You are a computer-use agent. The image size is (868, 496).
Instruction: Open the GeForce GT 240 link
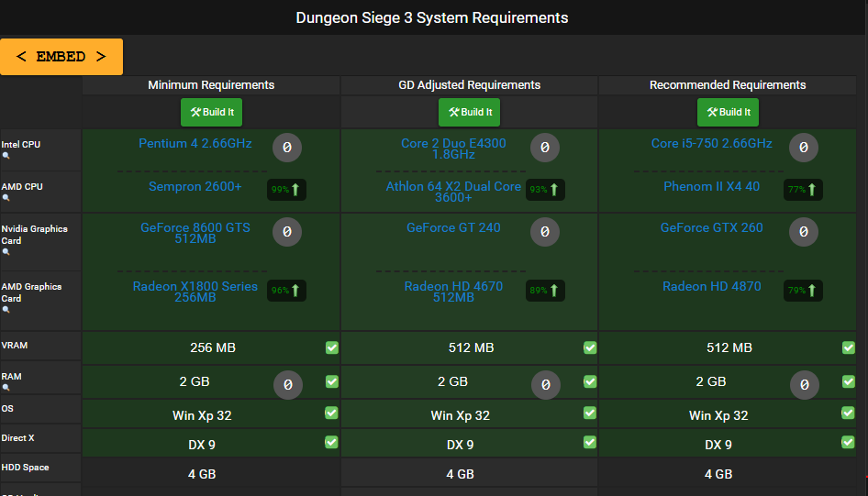click(x=453, y=227)
